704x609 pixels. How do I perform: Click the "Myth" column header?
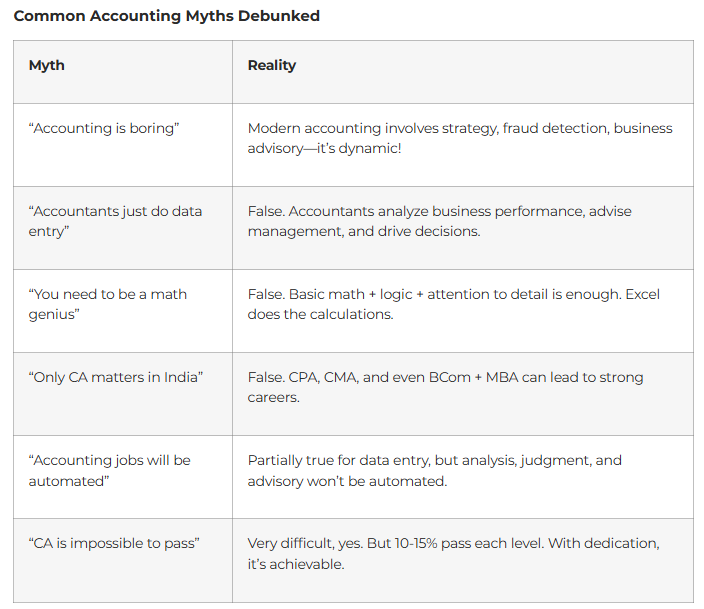pyautogui.click(x=47, y=65)
